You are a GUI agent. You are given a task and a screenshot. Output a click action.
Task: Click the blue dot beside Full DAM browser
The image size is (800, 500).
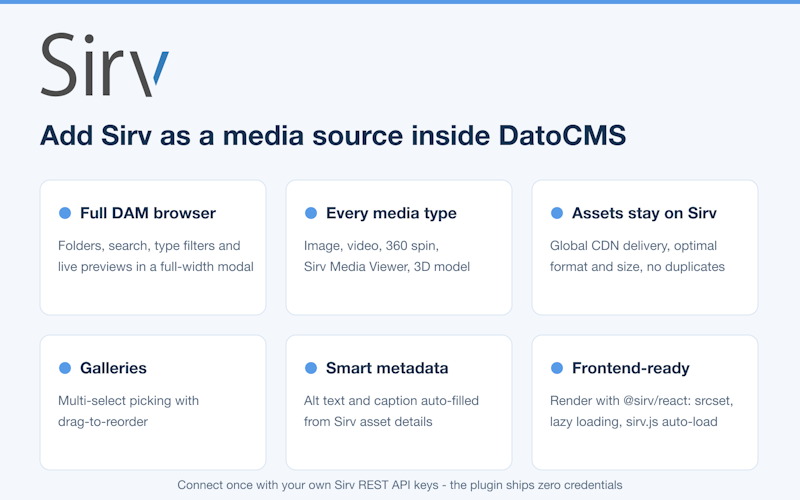(x=65, y=213)
